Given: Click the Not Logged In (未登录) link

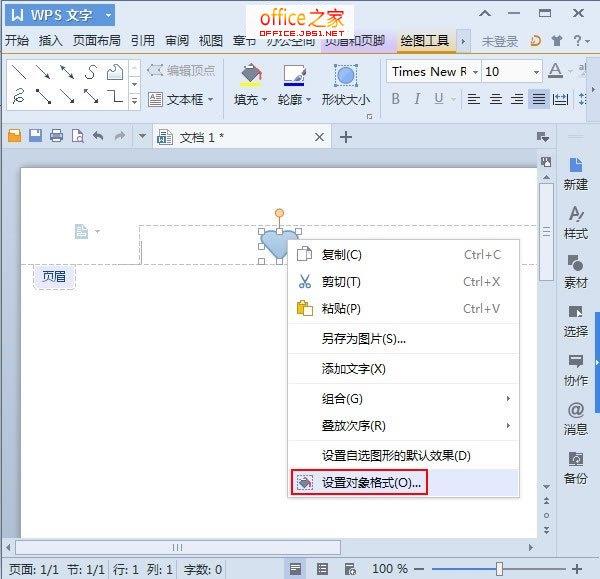Looking at the screenshot, I should point(499,41).
